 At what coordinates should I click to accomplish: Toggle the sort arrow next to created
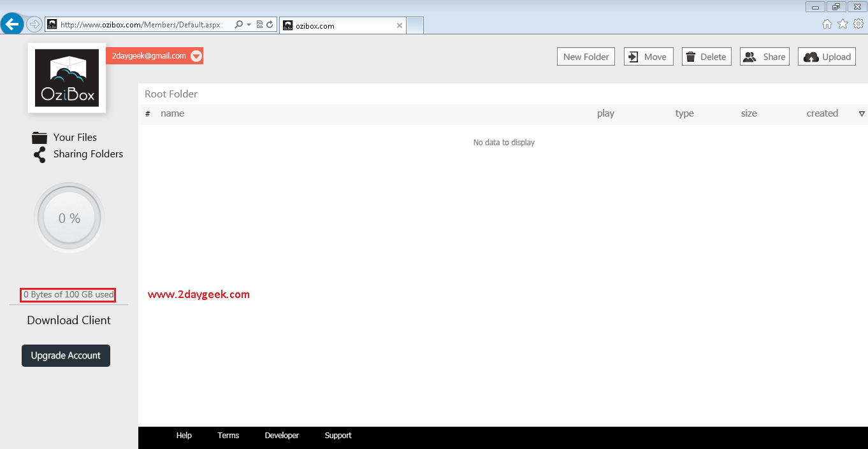coord(862,114)
